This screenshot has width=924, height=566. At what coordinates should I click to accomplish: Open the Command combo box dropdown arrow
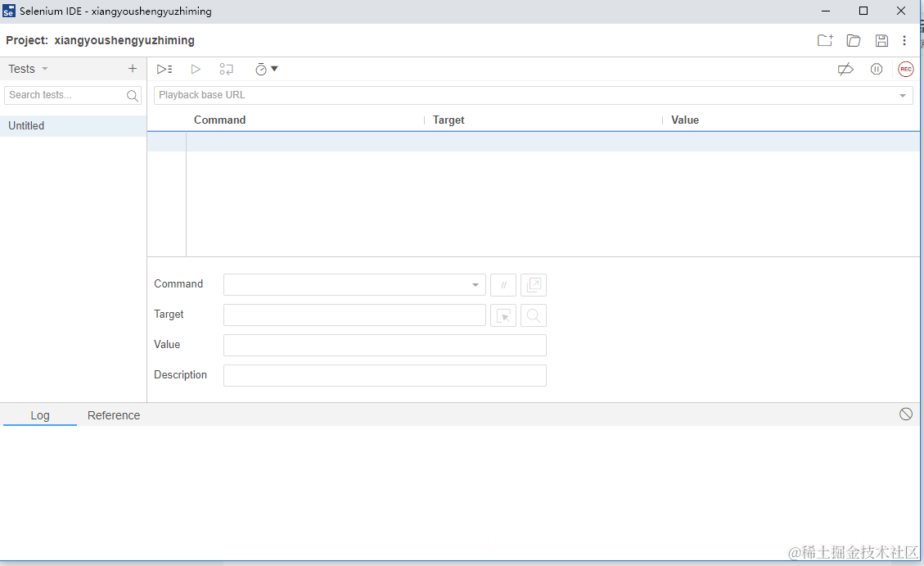[x=475, y=285]
